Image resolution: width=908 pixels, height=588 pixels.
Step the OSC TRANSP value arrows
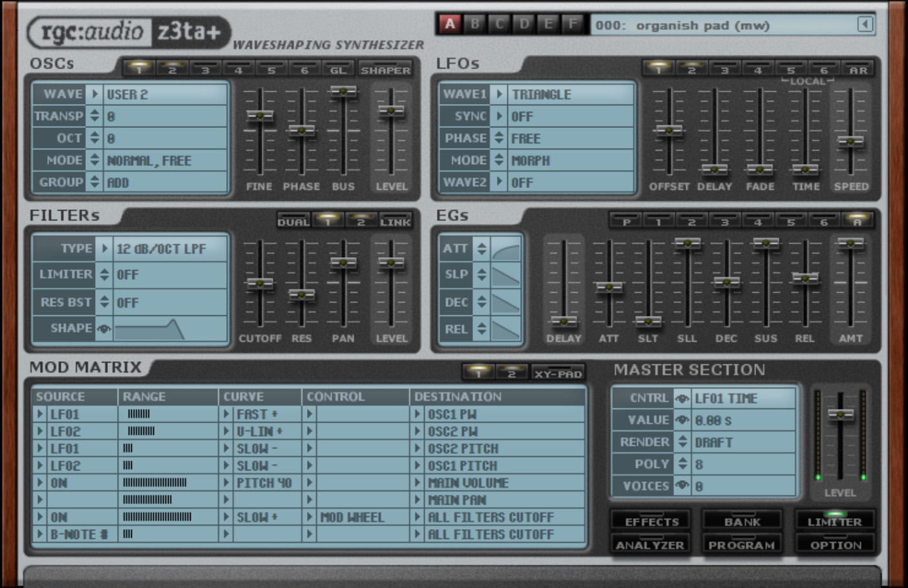click(x=95, y=116)
